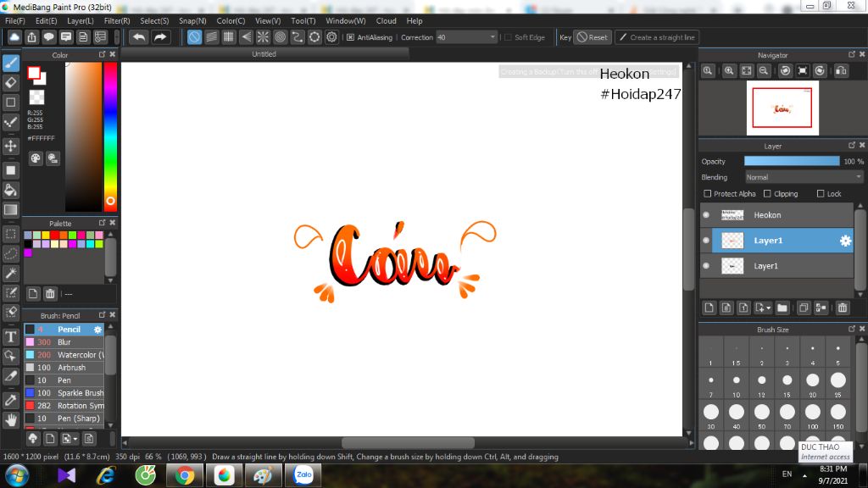The image size is (868, 488).
Task: Pick the Lasso selection tool
Action: pos(10,253)
